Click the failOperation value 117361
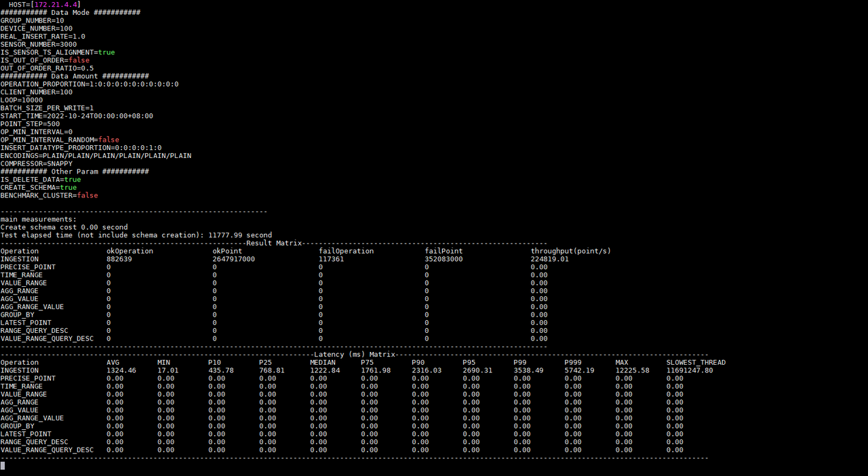The image size is (868, 476). point(332,259)
